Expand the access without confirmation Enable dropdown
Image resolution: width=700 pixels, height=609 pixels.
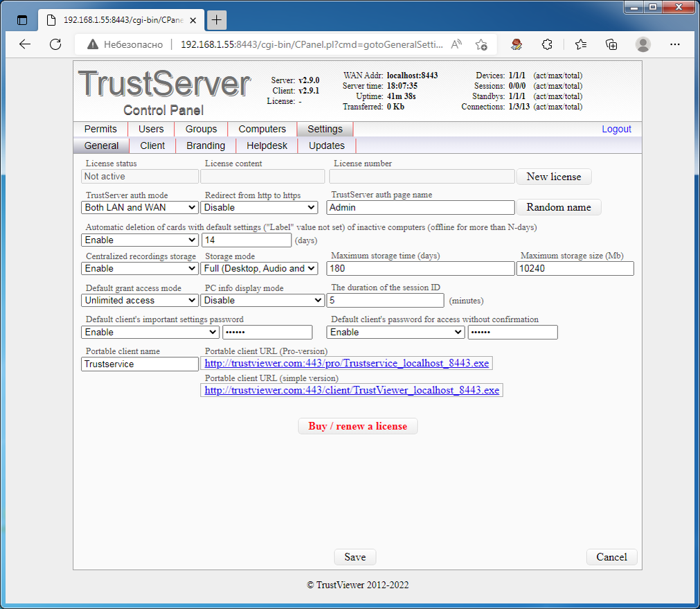pyautogui.click(x=395, y=333)
